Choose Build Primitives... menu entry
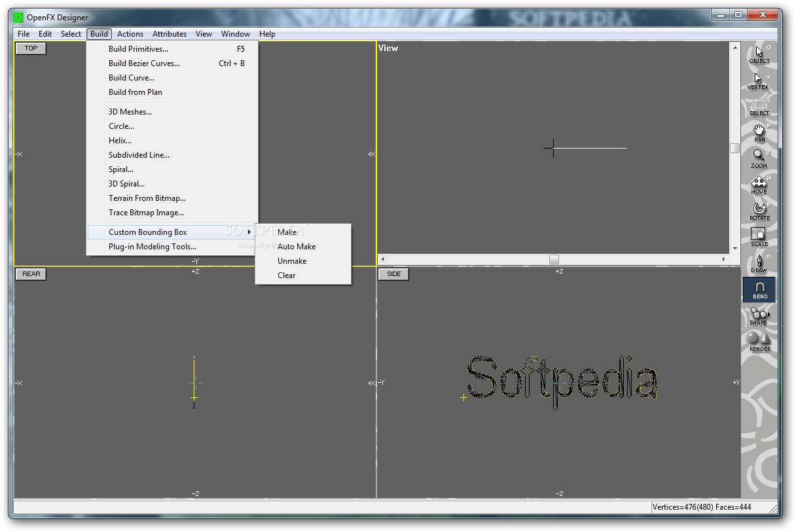Viewport: 796px width, 532px height. click(173, 49)
